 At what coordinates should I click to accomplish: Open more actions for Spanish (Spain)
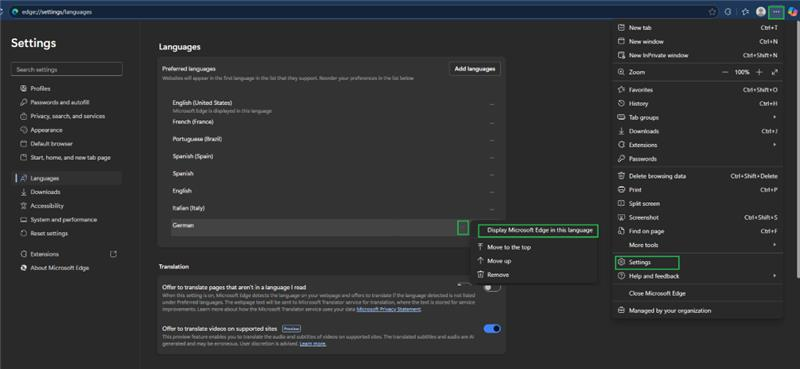pyautogui.click(x=492, y=158)
